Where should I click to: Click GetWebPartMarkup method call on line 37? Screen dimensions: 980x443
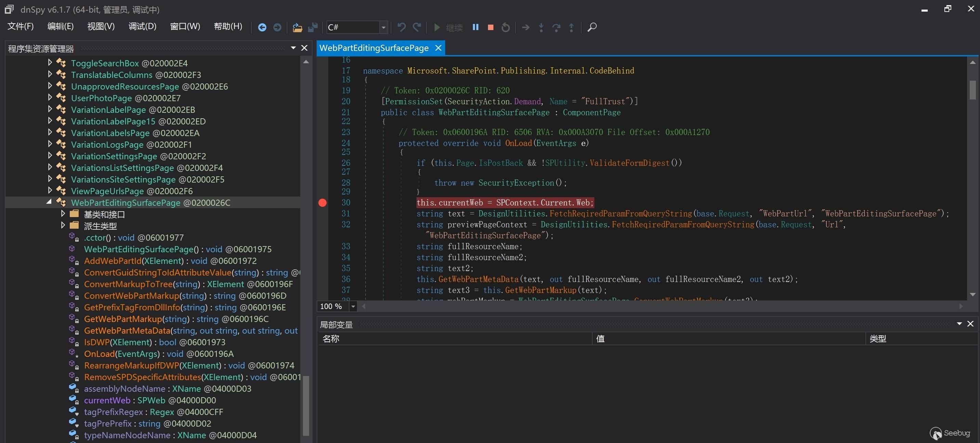tap(540, 290)
